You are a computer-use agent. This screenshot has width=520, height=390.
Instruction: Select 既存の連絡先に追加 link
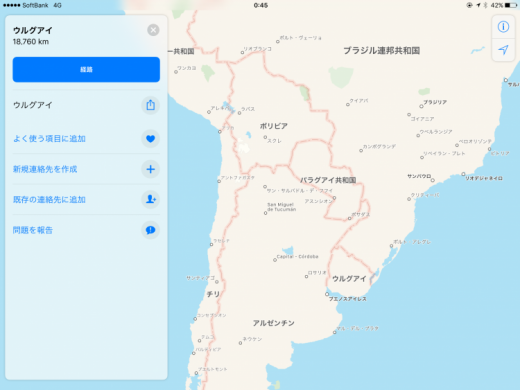tap(49, 199)
